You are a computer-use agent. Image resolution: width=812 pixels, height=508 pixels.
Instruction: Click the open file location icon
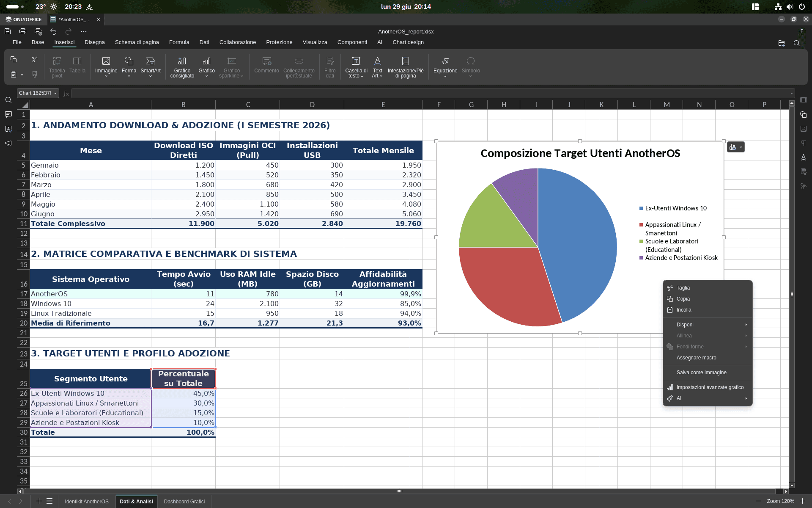tap(782, 43)
